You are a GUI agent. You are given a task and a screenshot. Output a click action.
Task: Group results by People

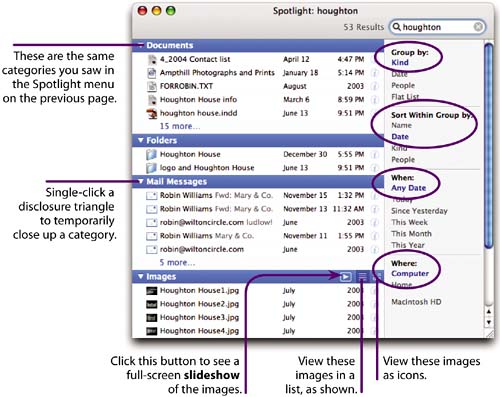(x=403, y=85)
